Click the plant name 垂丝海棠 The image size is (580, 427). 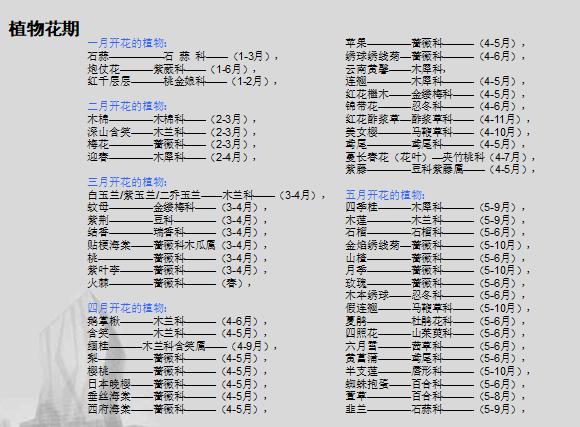pos(109,396)
